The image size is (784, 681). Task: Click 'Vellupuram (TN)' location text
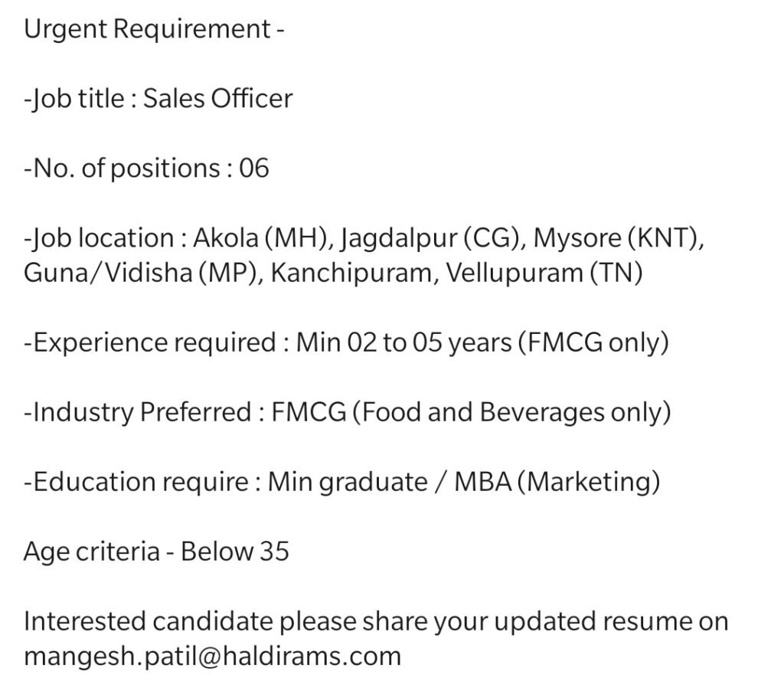click(x=544, y=273)
